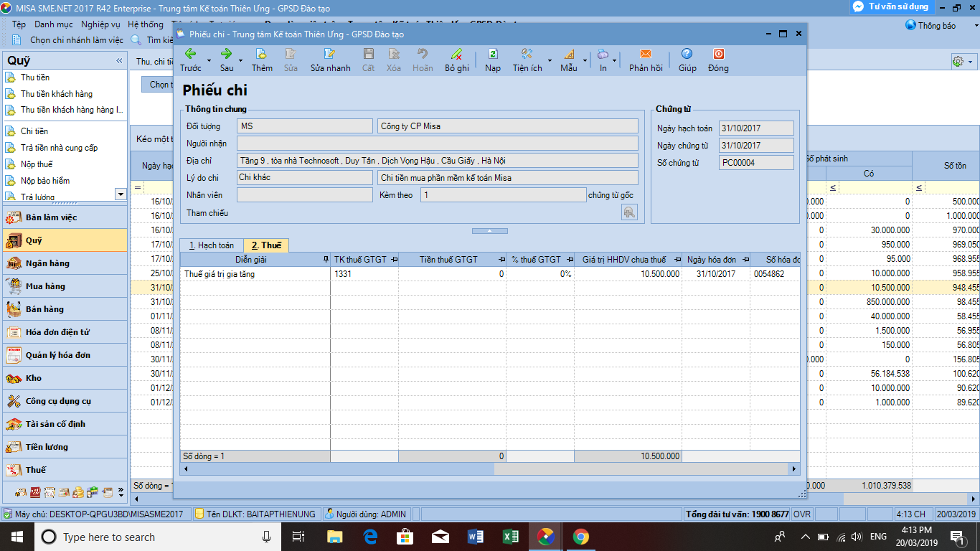Click the Đóng close toolbar icon

[x=718, y=54]
